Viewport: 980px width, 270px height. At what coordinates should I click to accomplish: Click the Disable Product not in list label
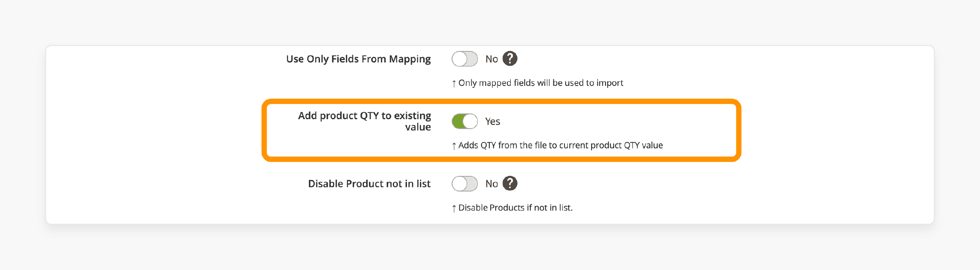point(369,183)
